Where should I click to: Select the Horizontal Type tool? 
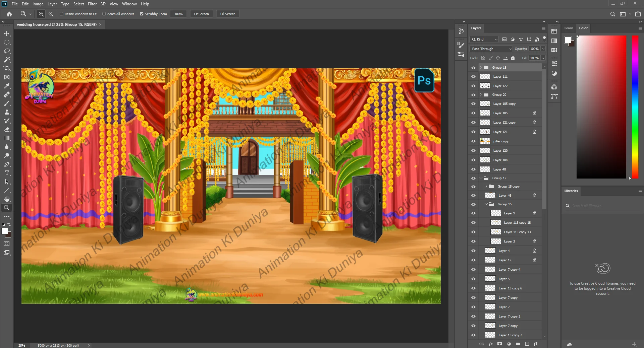click(x=7, y=173)
